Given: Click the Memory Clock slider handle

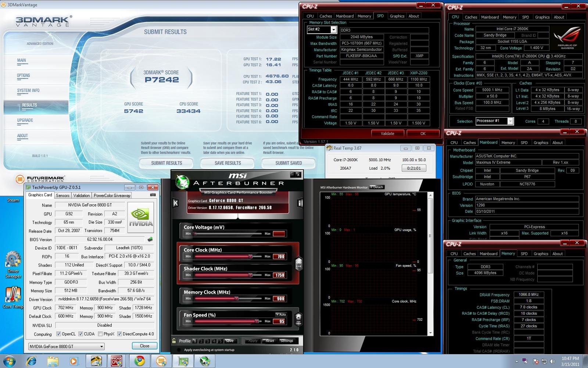Looking at the screenshot, I should point(236,298).
